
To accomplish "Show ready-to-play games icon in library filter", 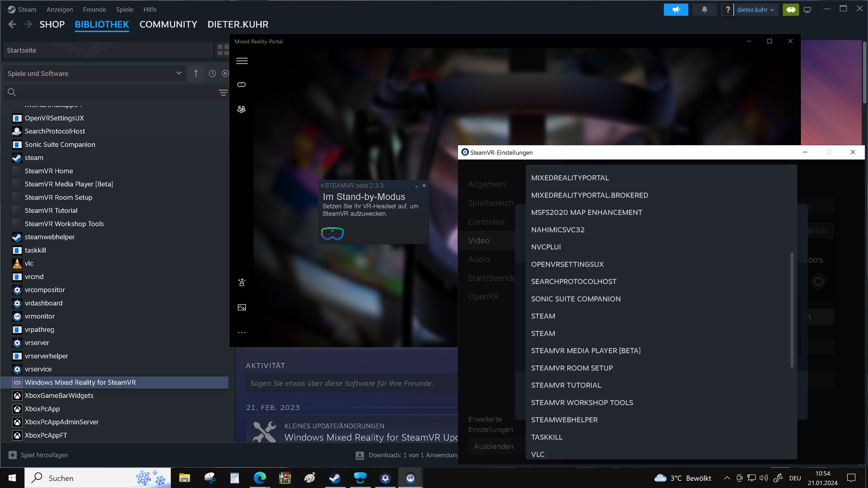I will tap(225, 73).
